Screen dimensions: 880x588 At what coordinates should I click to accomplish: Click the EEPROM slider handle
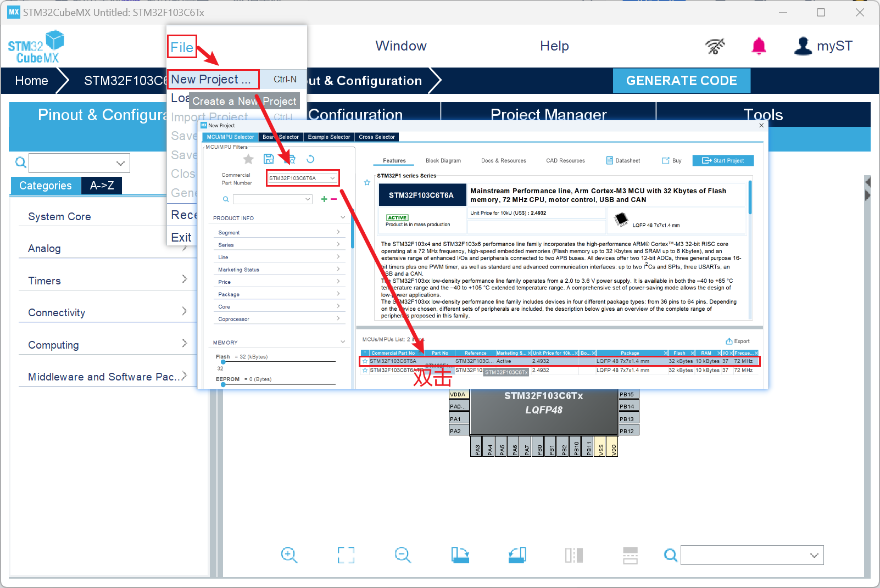coord(223,384)
